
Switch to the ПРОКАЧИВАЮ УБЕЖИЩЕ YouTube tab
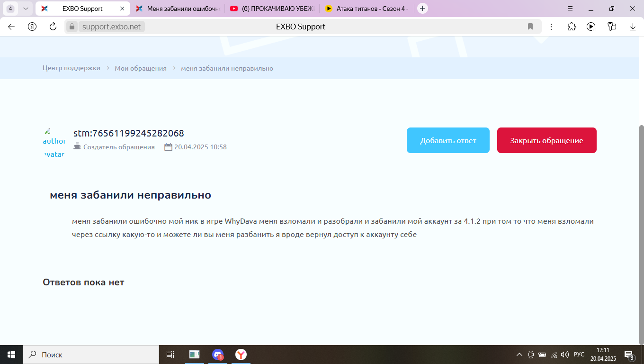pos(272,9)
